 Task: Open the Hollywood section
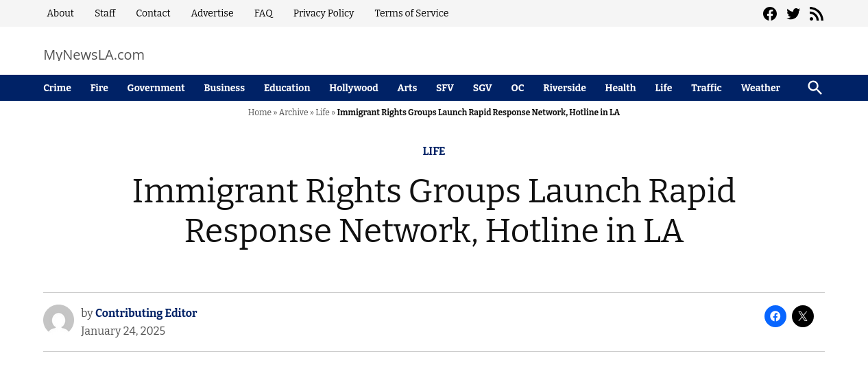click(354, 88)
